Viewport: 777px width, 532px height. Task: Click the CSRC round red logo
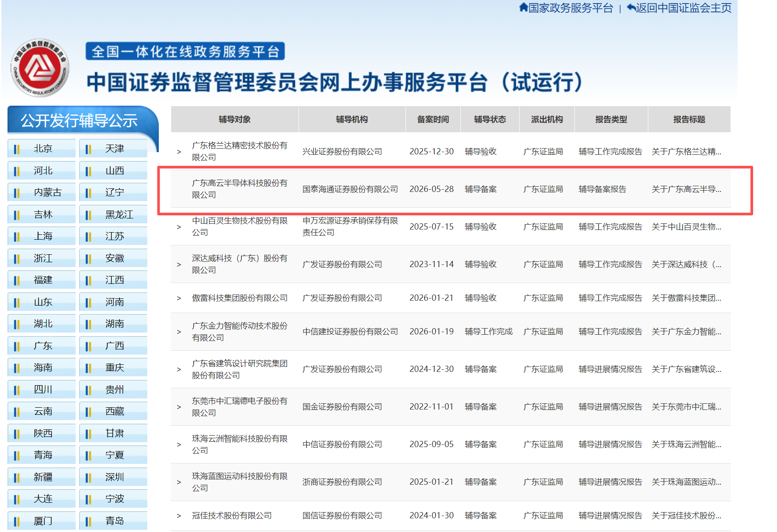(x=40, y=68)
